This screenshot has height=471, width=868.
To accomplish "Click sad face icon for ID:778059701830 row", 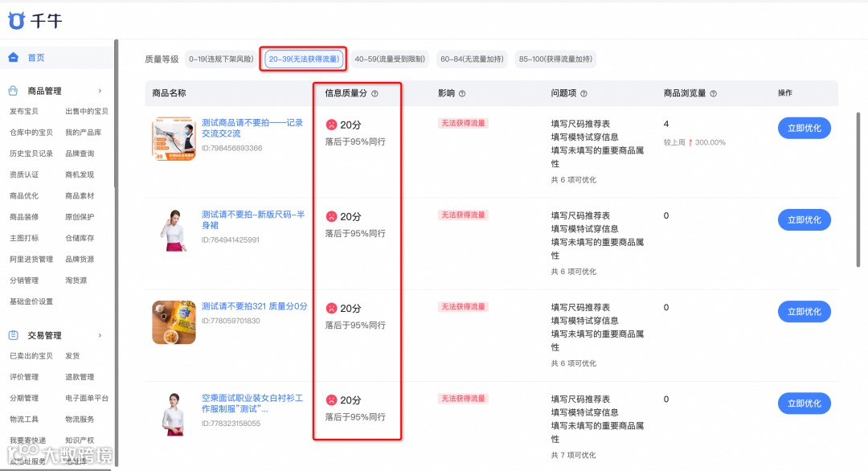I will 331,309.
